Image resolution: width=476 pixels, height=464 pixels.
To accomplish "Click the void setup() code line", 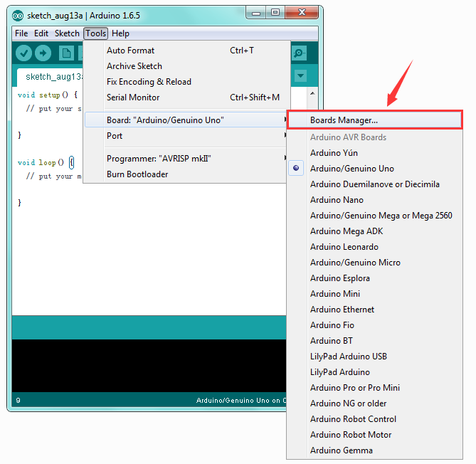I will tap(48, 95).
